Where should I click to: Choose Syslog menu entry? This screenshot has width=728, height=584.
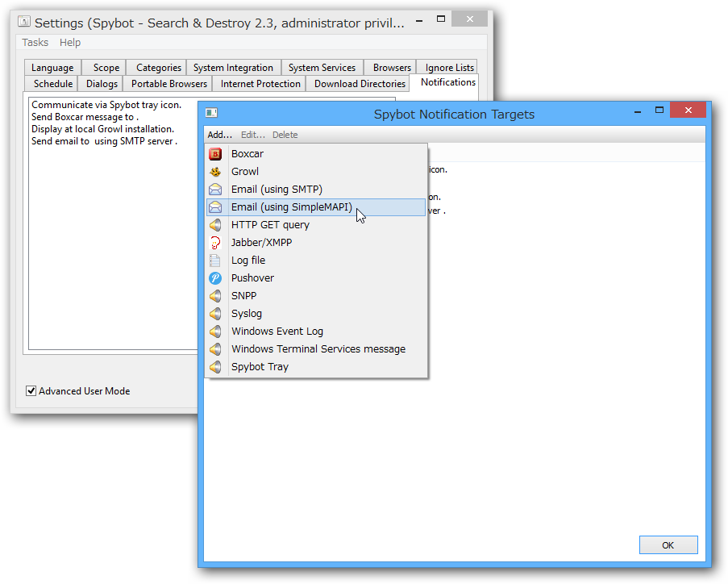point(316,314)
